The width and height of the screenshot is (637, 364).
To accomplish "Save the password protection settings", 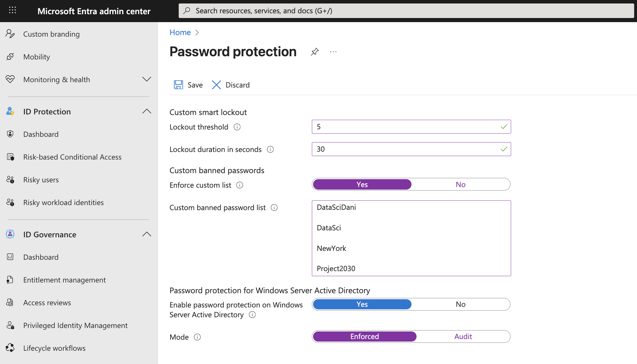I will click(x=188, y=85).
